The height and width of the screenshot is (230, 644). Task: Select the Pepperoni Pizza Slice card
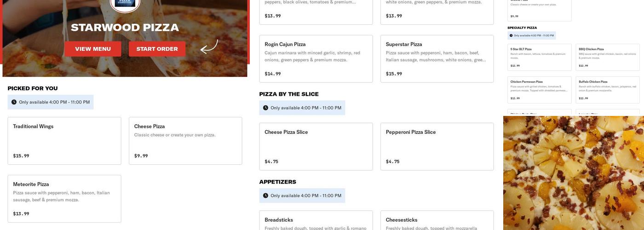437,146
